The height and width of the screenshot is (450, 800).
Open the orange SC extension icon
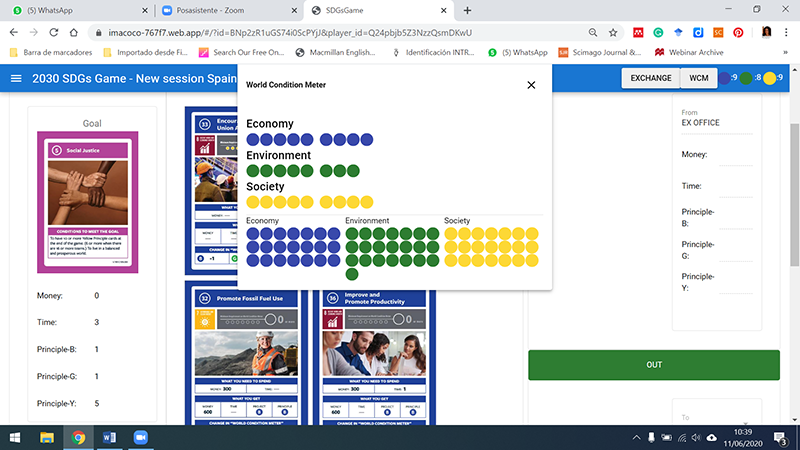[x=718, y=33]
